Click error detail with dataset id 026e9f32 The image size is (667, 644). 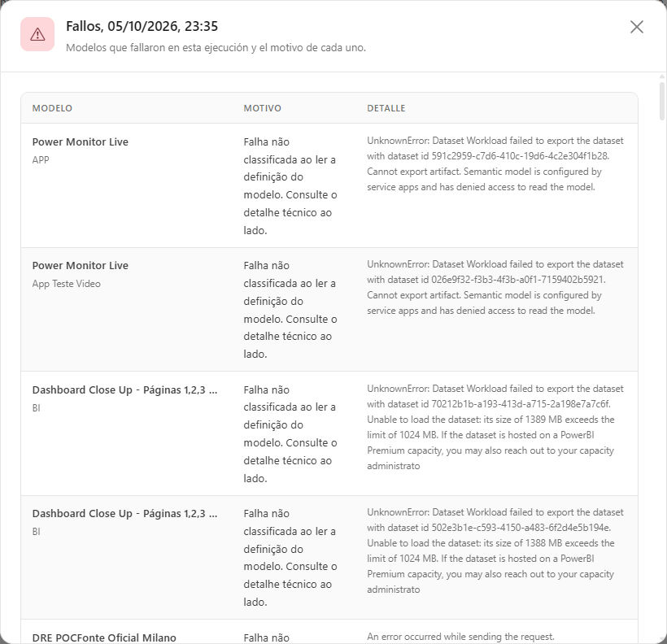pyautogui.click(x=495, y=288)
